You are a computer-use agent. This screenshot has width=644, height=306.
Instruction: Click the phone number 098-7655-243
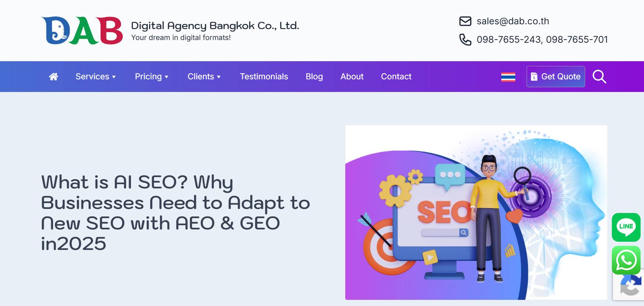508,40
